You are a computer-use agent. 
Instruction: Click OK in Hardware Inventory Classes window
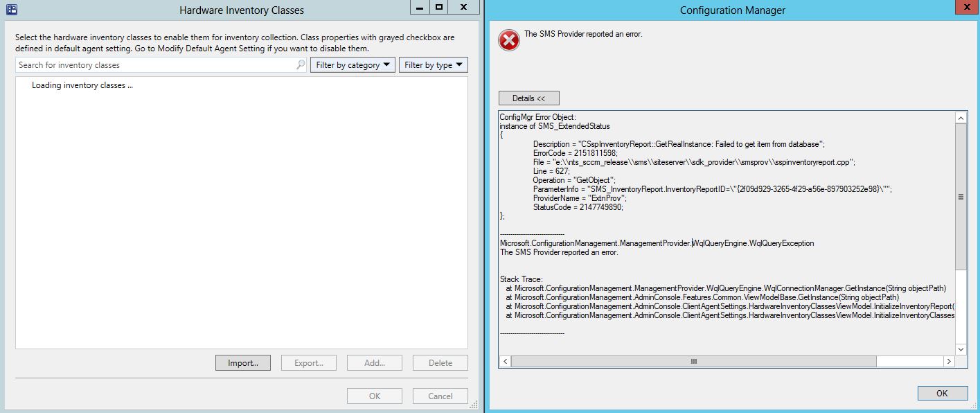pos(375,396)
